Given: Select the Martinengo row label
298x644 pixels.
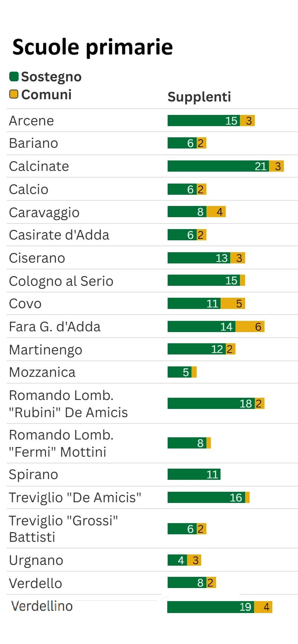Looking at the screenshot, I should (45, 350).
